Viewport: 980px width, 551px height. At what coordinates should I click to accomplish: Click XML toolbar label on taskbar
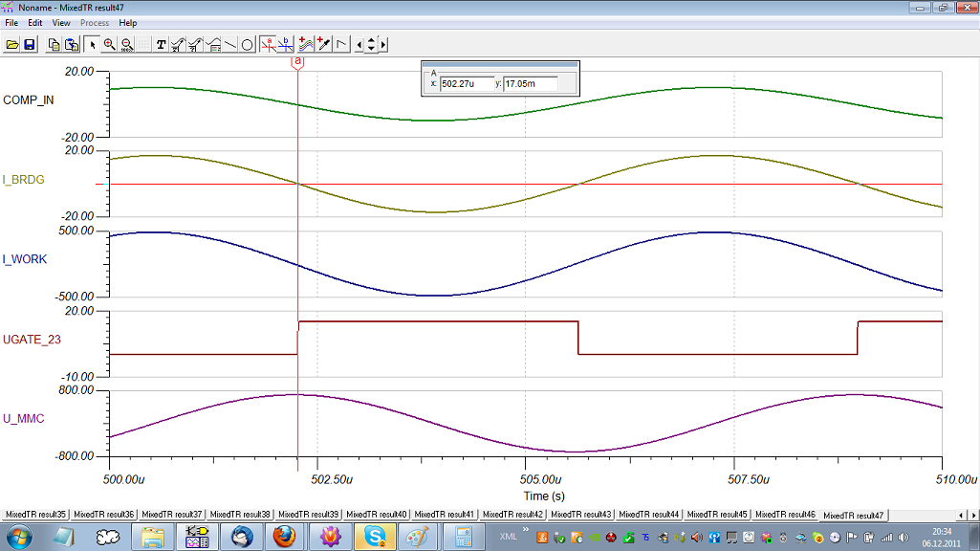[508, 537]
